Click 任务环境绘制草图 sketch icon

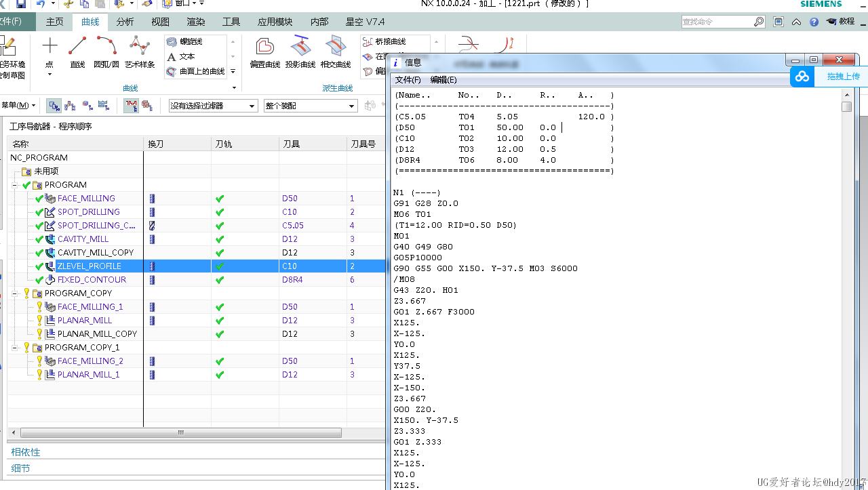[x=8, y=46]
